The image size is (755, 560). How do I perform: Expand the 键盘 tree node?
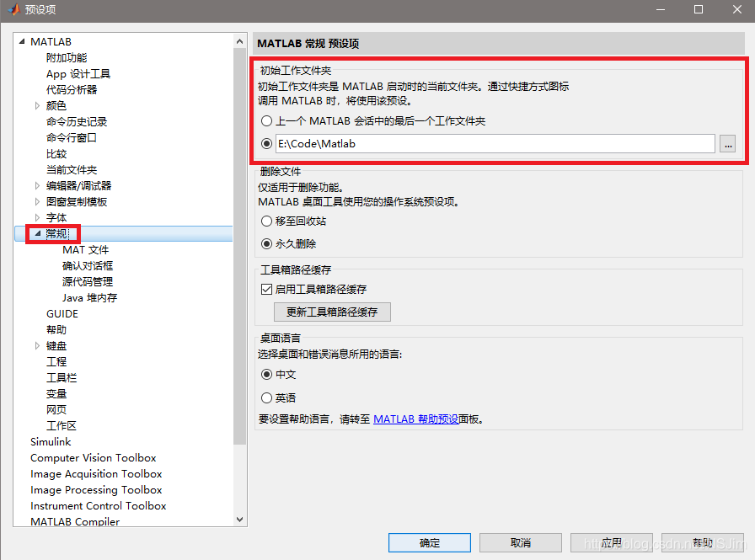coord(38,345)
